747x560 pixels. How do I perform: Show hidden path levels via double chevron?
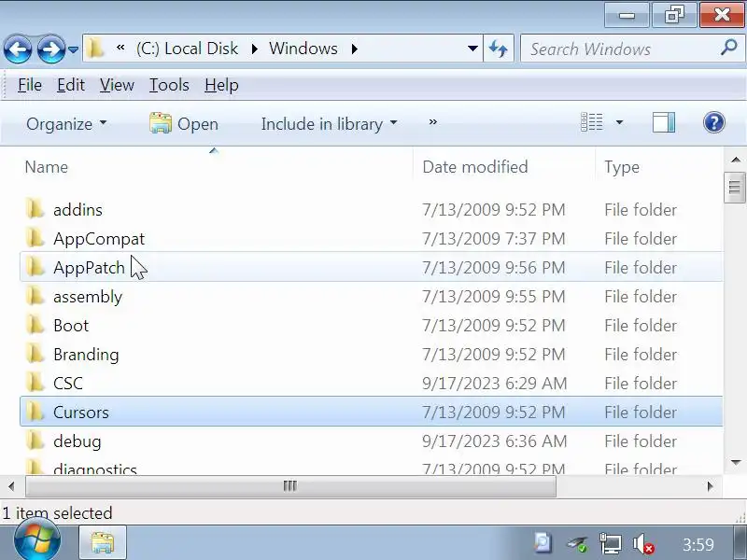120,48
